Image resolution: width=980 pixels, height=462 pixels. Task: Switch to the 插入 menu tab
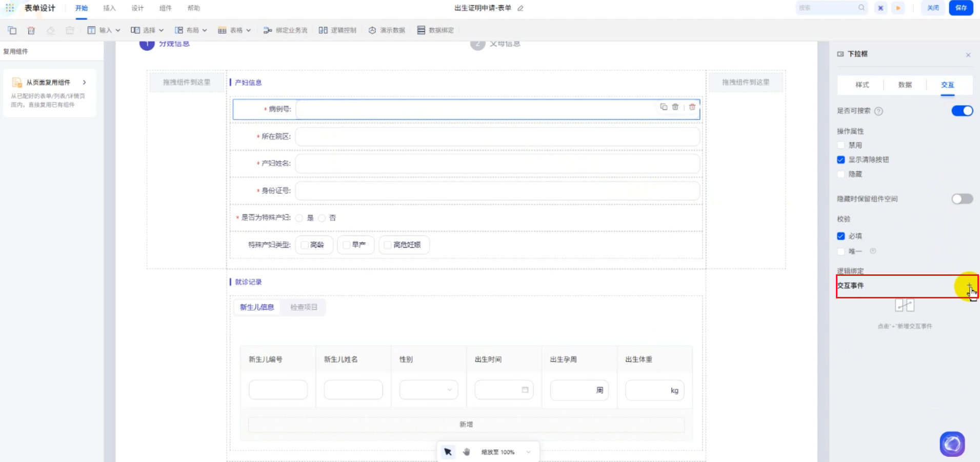109,8
